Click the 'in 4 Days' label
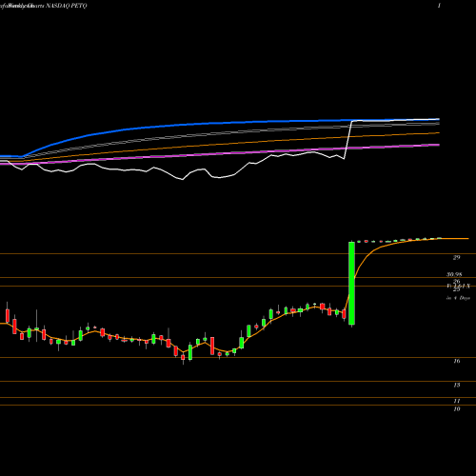 point(458,298)
